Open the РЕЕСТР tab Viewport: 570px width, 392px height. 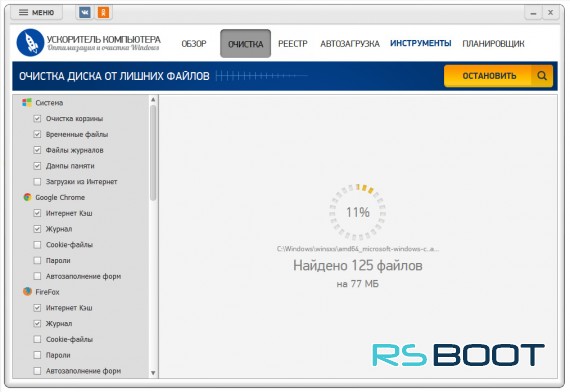coord(293,44)
